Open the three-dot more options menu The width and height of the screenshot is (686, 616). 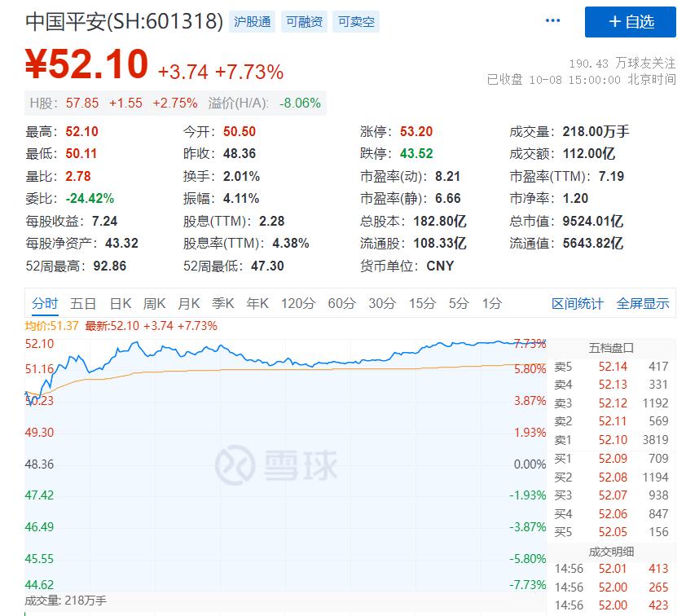(x=552, y=20)
